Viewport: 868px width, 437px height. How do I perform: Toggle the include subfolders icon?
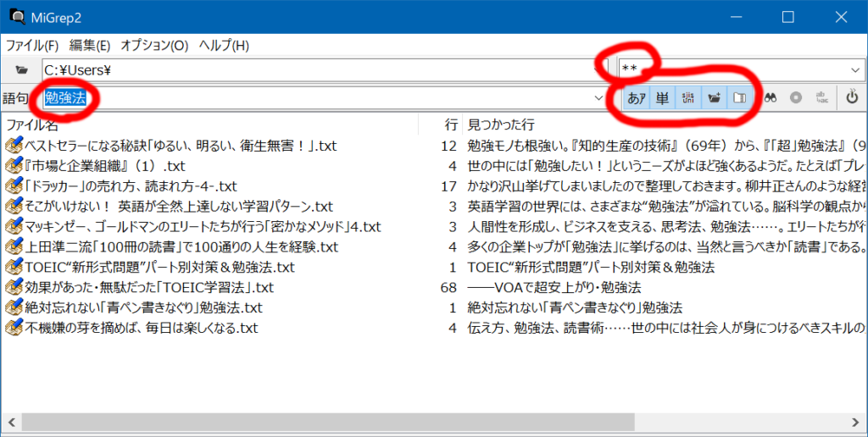click(x=714, y=98)
